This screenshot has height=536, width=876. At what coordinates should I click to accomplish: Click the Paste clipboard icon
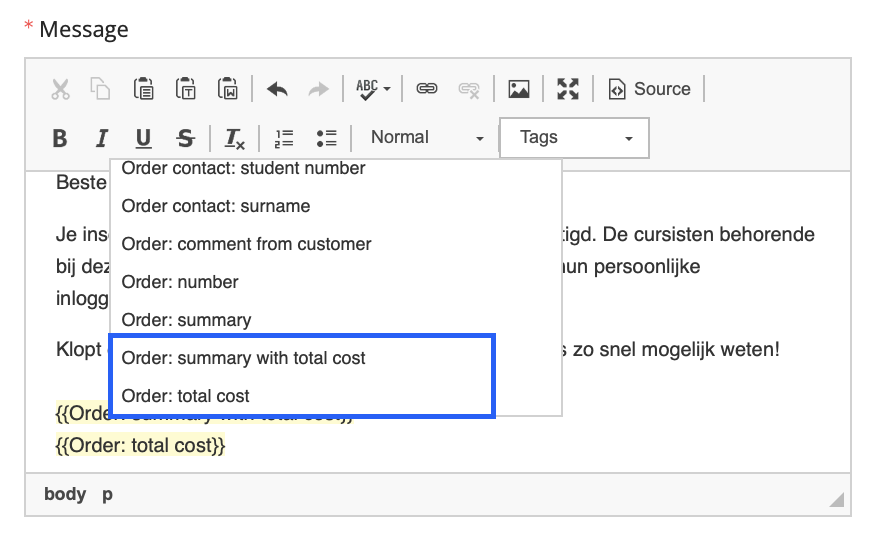144,89
